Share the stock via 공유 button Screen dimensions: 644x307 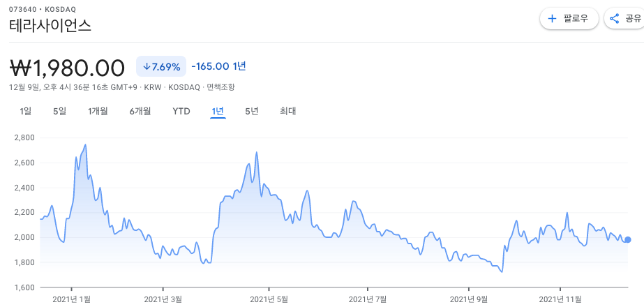click(x=625, y=19)
